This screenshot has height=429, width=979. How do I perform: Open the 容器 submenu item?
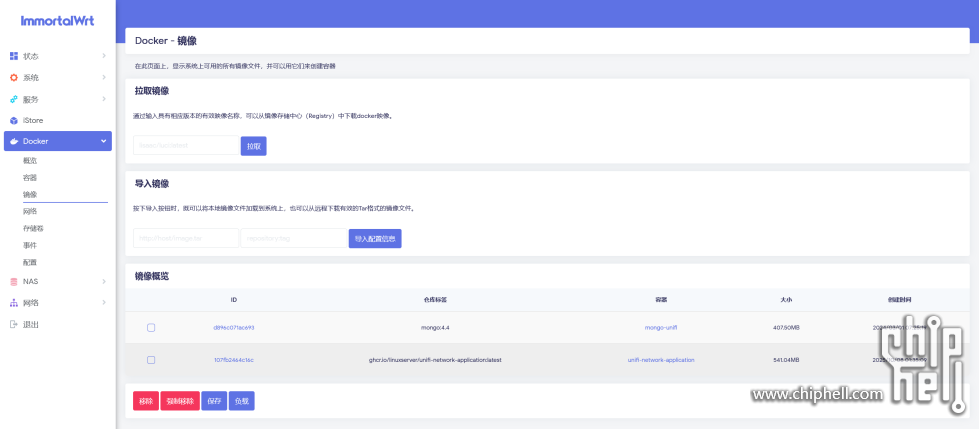pos(30,177)
